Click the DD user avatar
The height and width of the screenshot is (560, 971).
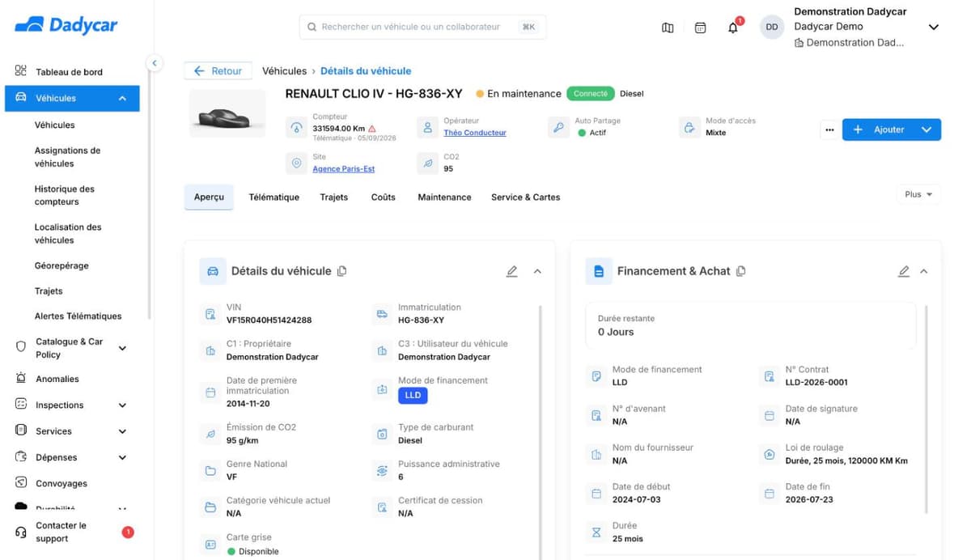point(772,27)
